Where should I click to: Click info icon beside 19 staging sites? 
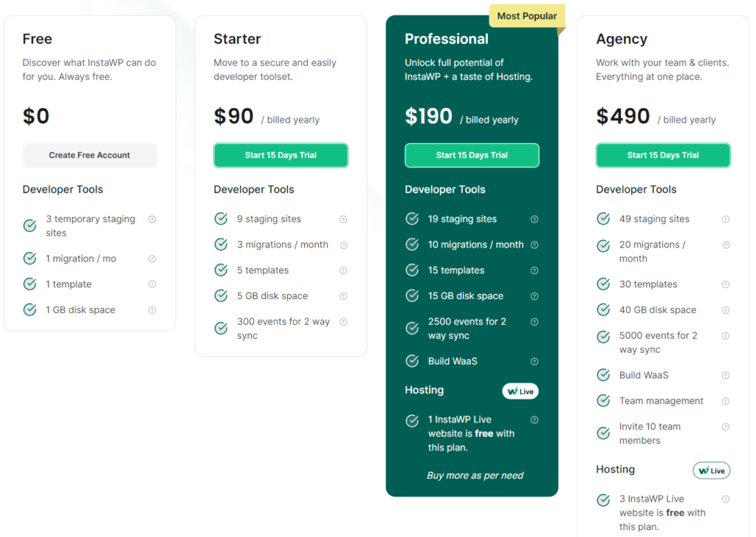[535, 219]
